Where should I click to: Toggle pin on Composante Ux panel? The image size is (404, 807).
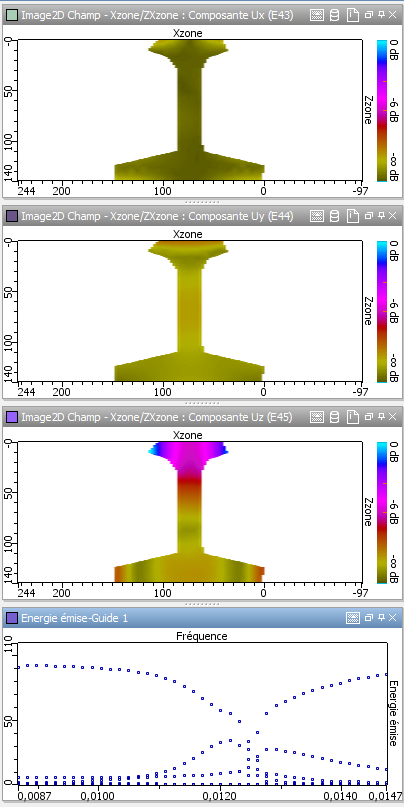click(x=381, y=15)
